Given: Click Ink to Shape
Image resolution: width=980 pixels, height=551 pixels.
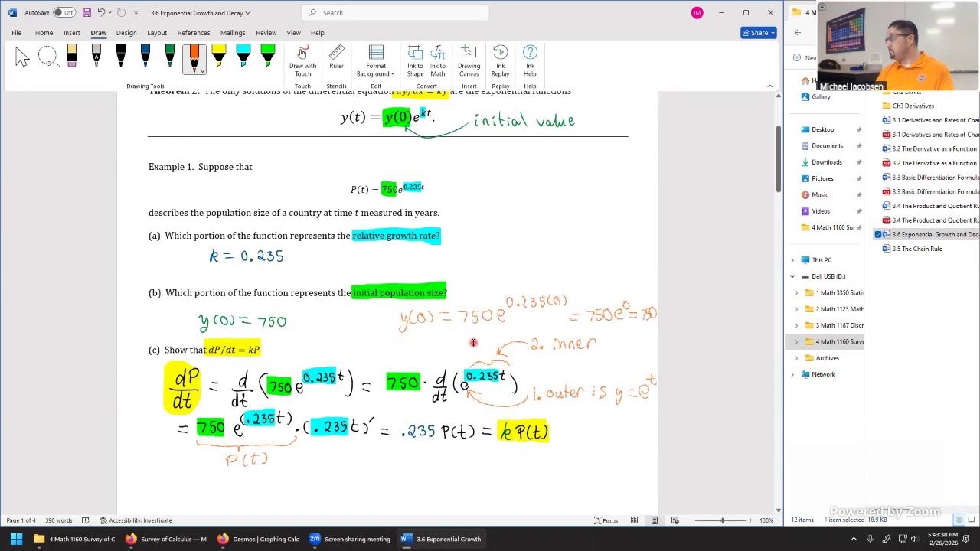Looking at the screenshot, I should coord(415,61).
